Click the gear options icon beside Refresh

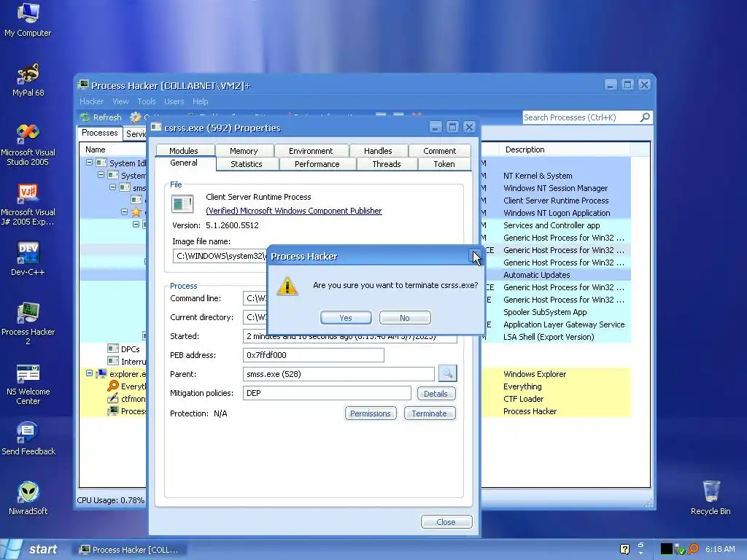(136, 117)
